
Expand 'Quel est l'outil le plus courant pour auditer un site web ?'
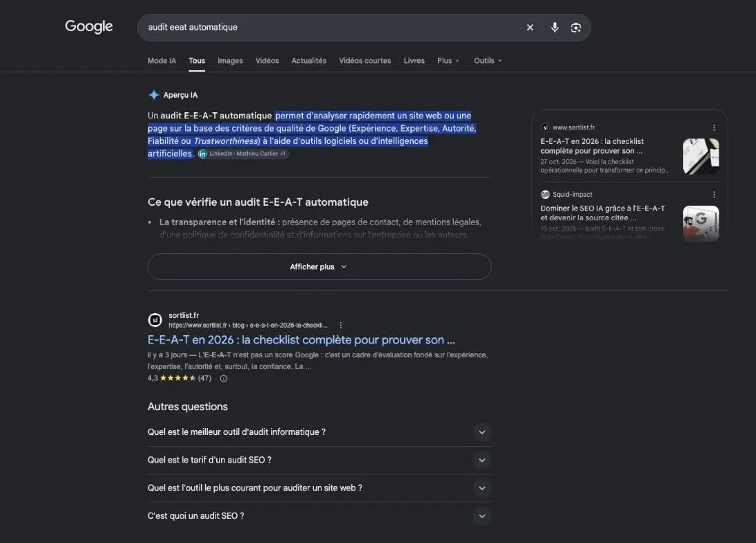click(319, 488)
